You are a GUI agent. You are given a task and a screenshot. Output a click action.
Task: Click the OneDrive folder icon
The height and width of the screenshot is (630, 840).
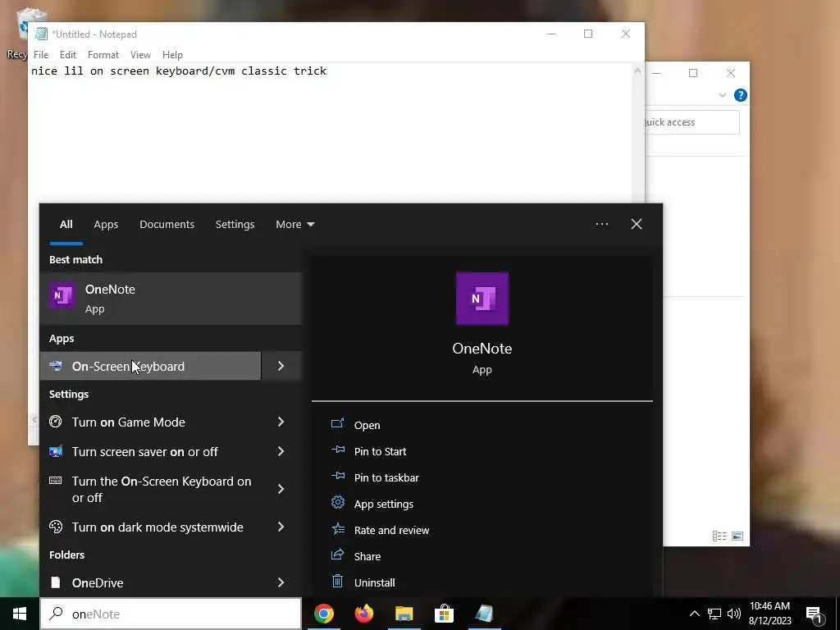pos(56,582)
